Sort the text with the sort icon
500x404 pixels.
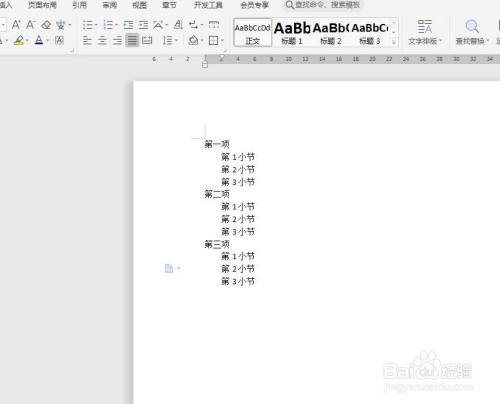pyautogui.click(x=179, y=25)
